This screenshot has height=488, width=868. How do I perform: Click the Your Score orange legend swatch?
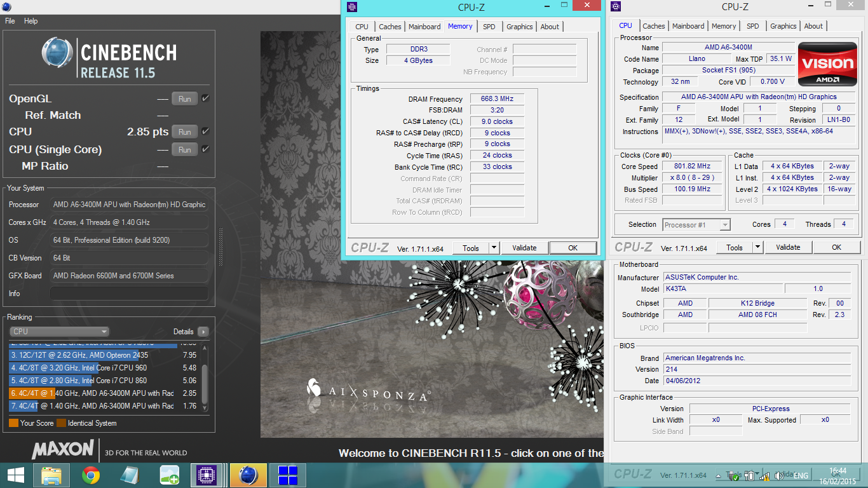point(13,423)
